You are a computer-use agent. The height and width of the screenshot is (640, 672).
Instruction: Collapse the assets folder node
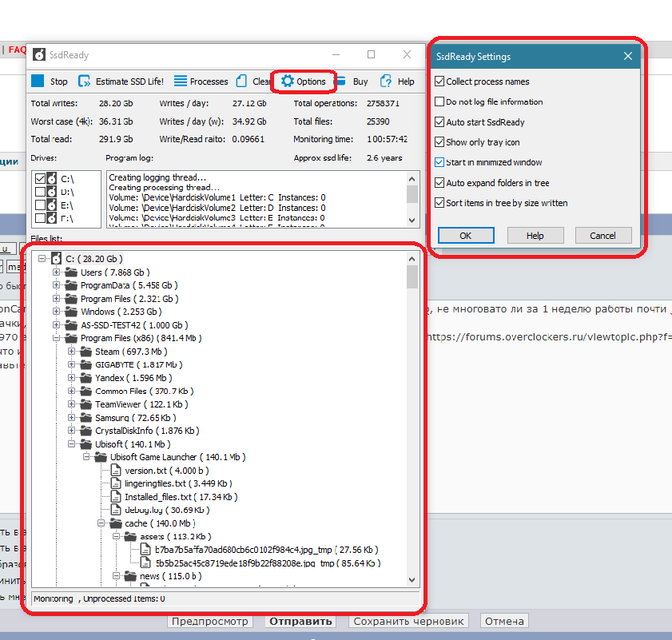[116, 536]
